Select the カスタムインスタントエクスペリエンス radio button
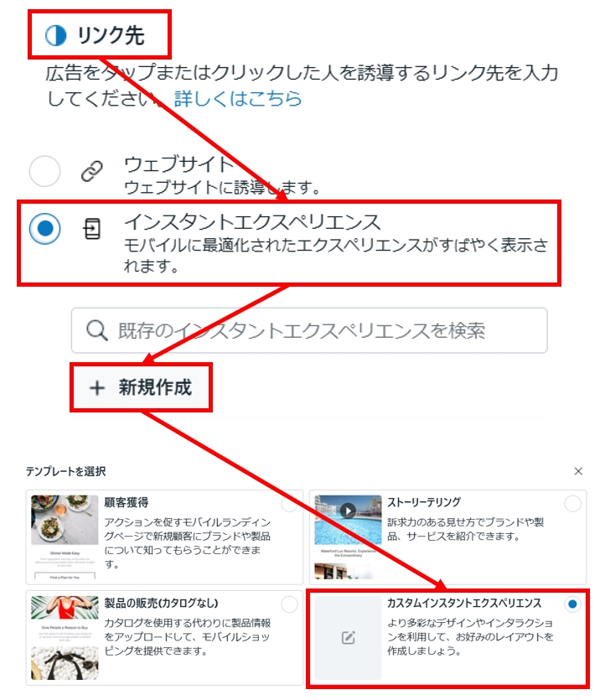This screenshot has width=605, height=700. pyautogui.click(x=572, y=604)
